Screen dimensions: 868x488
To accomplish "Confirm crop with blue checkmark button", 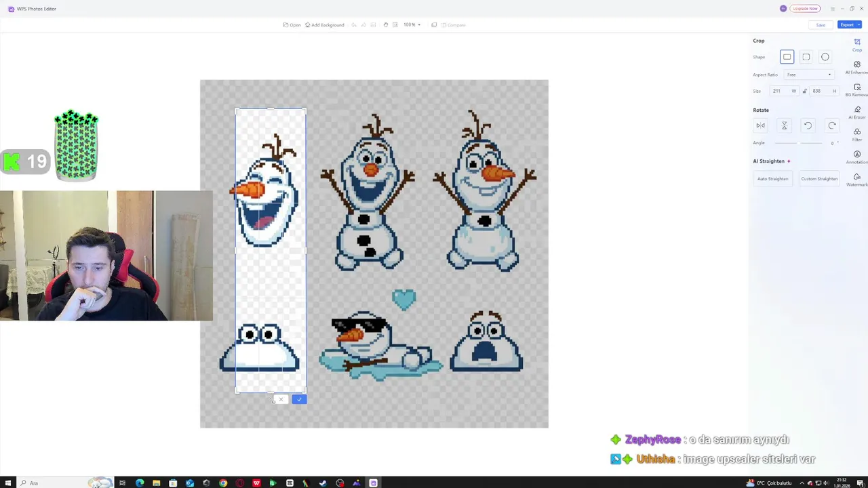I will [x=299, y=400].
